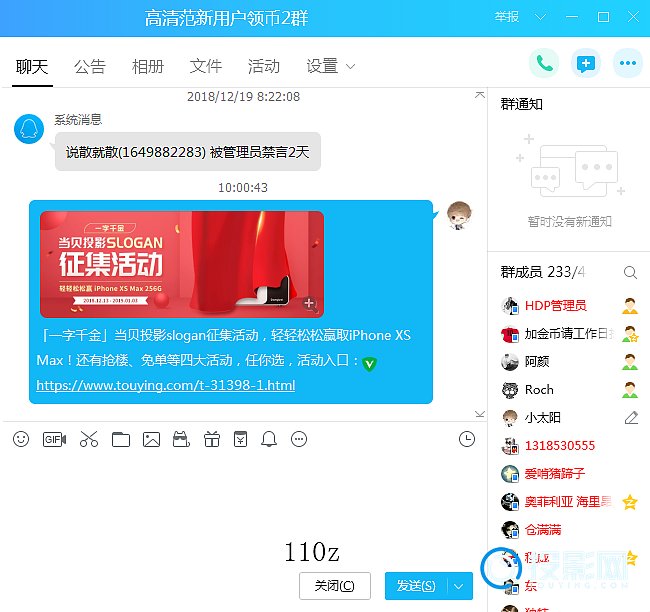The width and height of the screenshot is (650, 612).
Task: Open the SLOGAN banner image
Action: tap(182, 264)
